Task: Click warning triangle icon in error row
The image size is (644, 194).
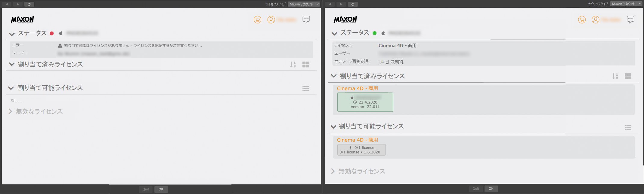Action: pyautogui.click(x=60, y=46)
